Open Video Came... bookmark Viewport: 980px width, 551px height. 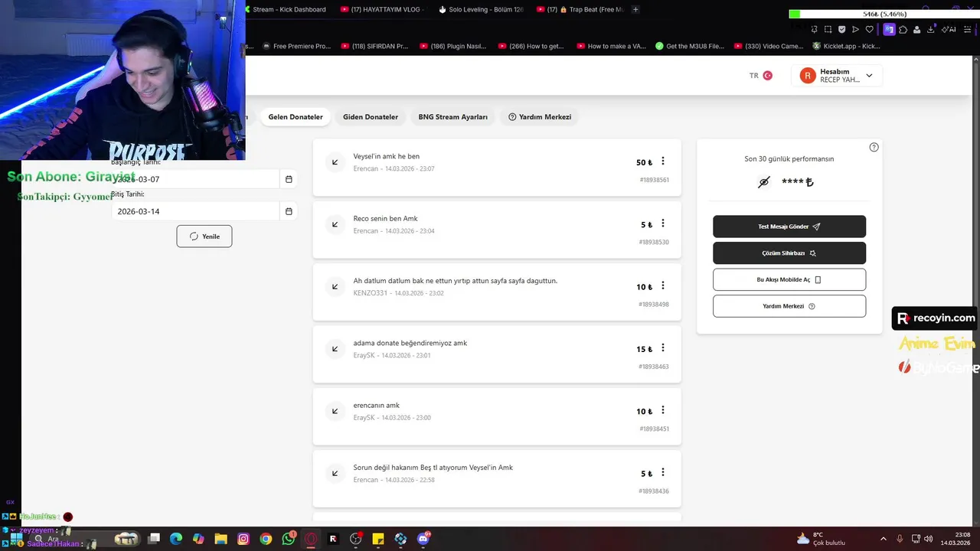click(x=768, y=46)
